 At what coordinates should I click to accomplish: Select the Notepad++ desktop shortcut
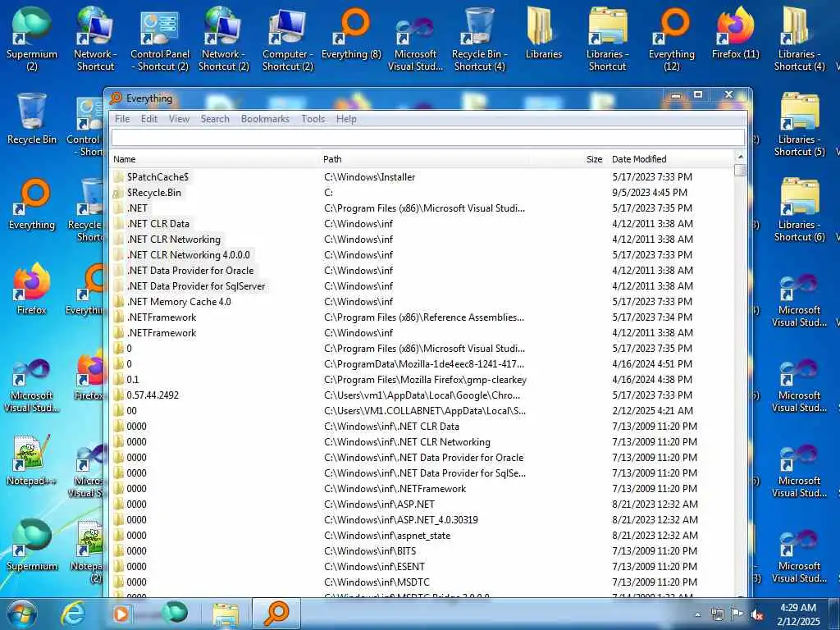pyautogui.click(x=32, y=460)
